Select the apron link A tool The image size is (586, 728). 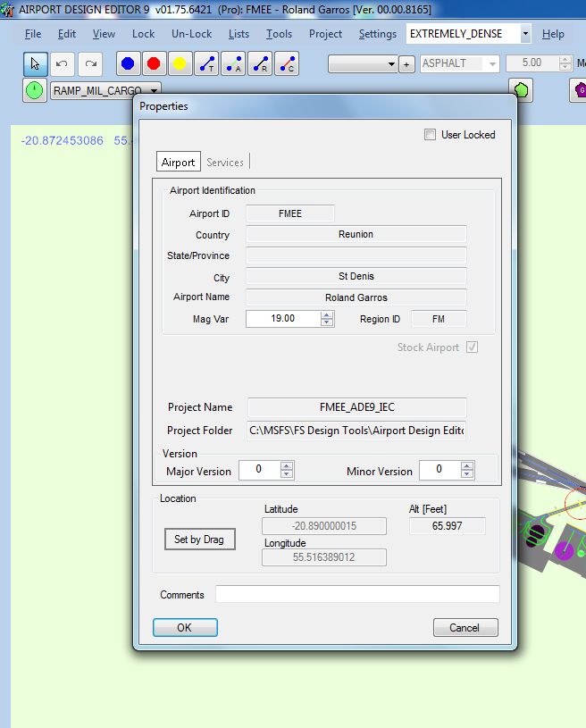[x=234, y=63]
